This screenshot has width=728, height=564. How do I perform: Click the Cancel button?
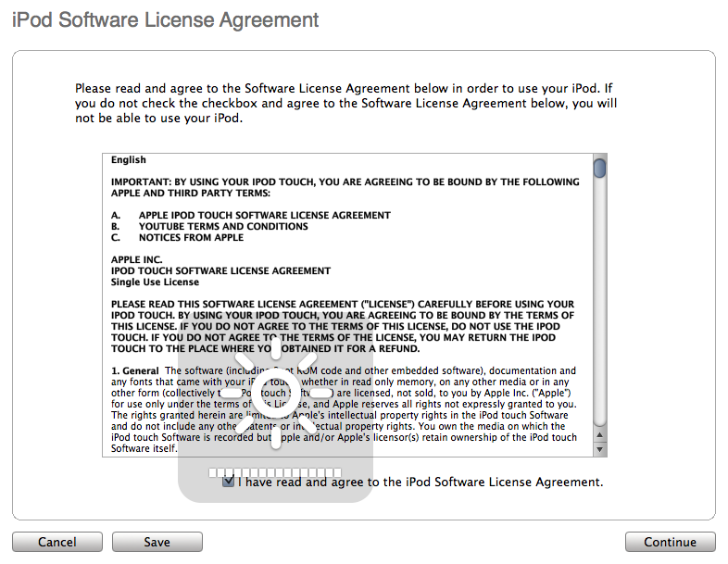point(57,542)
